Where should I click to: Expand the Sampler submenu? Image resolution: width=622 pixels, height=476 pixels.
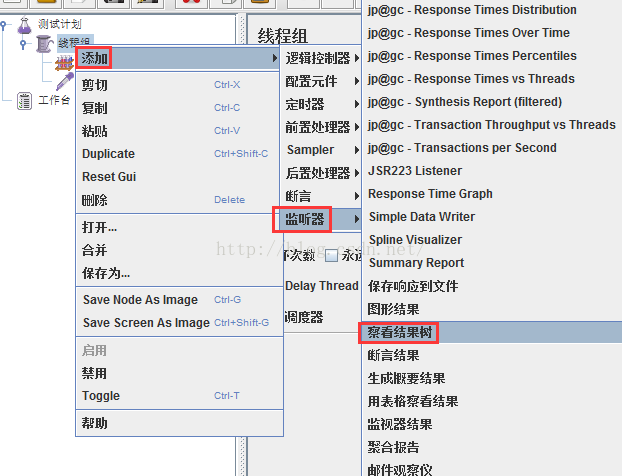pos(322,150)
